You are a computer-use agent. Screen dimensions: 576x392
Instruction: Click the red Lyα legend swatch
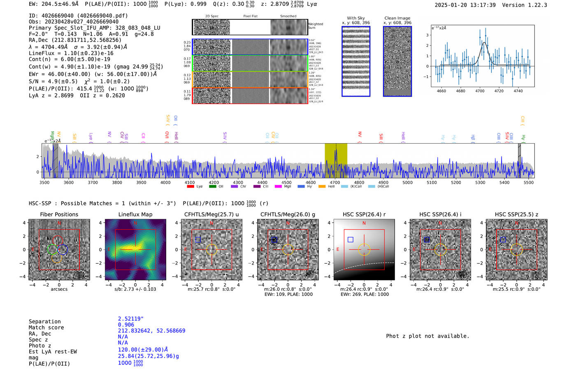click(x=190, y=187)
